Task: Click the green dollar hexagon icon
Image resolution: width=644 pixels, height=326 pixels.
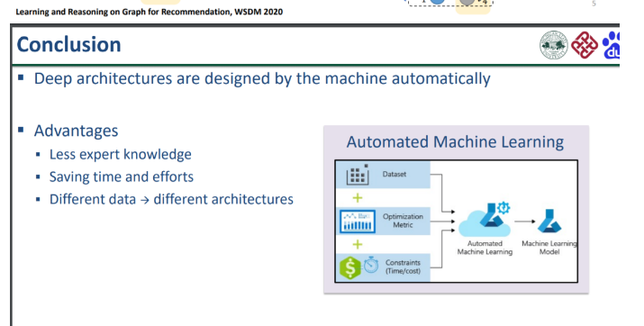Action: pos(350,267)
